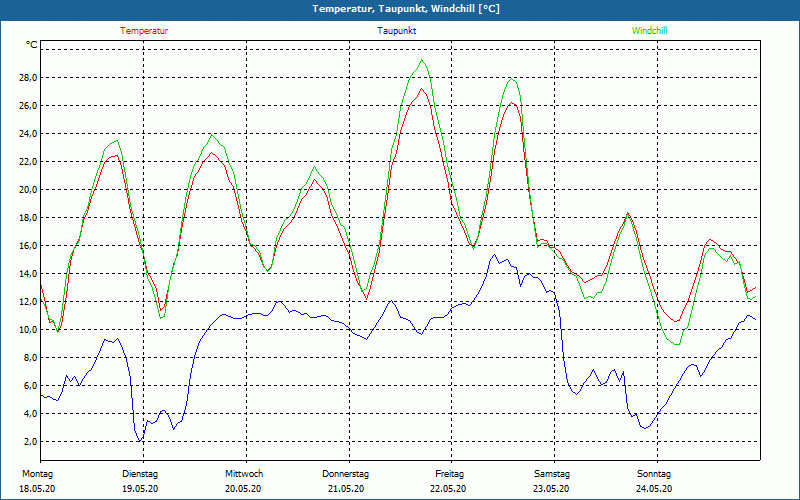Click the °C unit label on y-axis

pyautogui.click(x=32, y=45)
